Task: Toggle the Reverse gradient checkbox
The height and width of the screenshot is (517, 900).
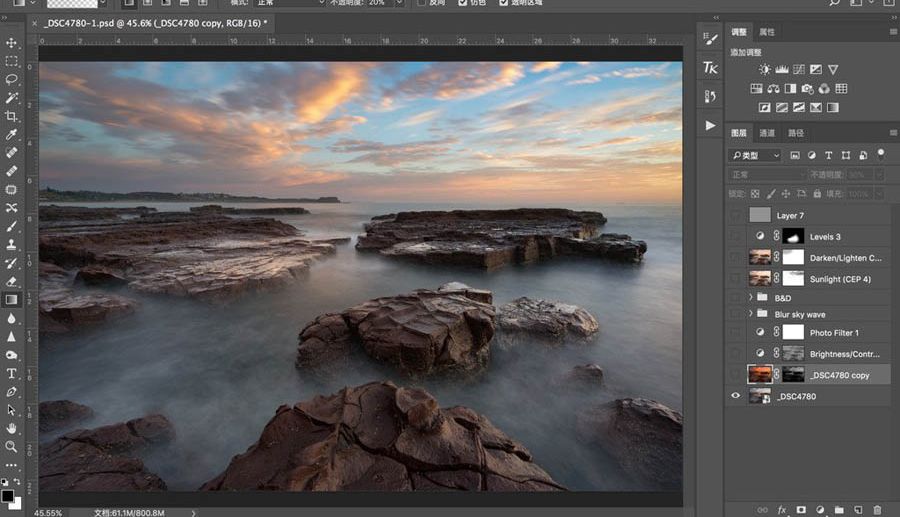Action: point(421,2)
